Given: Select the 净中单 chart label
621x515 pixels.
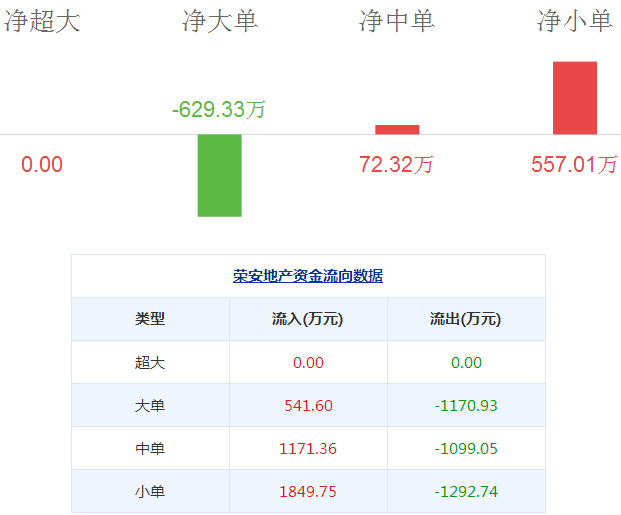Looking at the screenshot, I should point(397,21).
